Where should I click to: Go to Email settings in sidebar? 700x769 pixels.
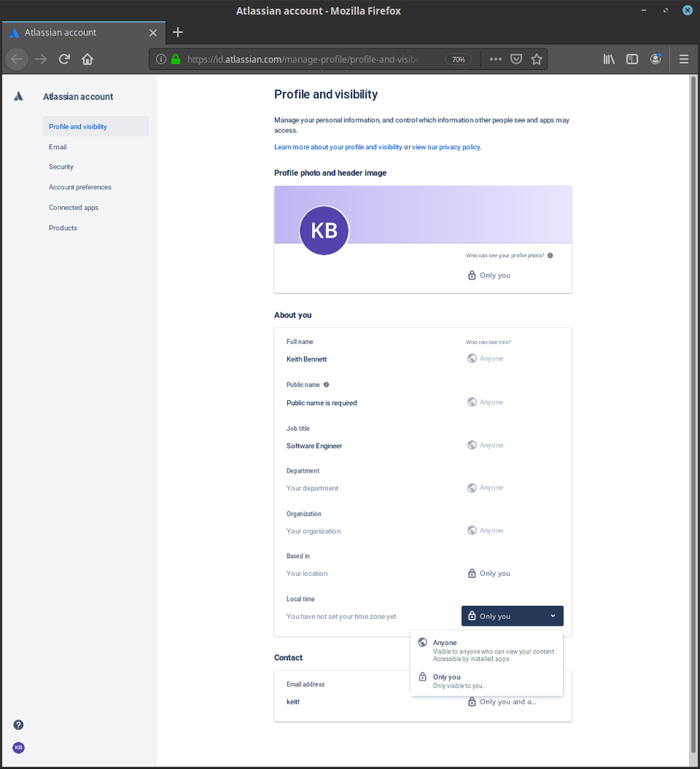click(x=95, y=146)
